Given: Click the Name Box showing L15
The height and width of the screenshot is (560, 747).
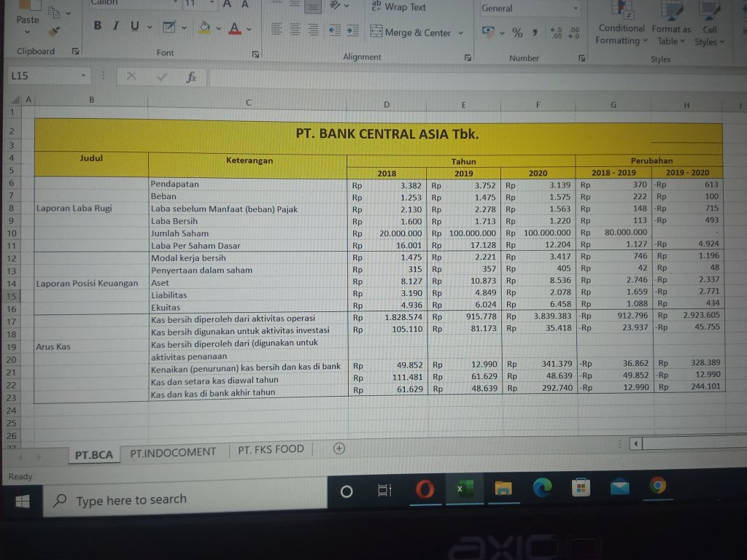Looking at the screenshot, I should [x=49, y=76].
